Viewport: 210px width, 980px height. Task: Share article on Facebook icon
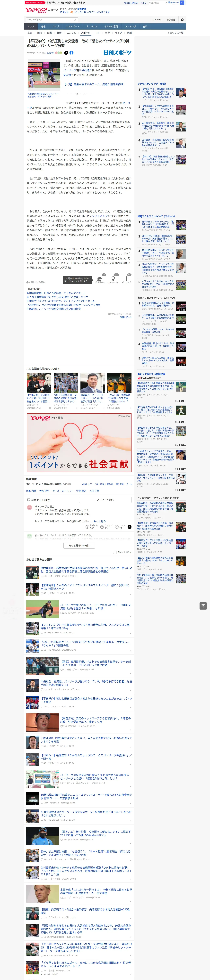point(71,53)
